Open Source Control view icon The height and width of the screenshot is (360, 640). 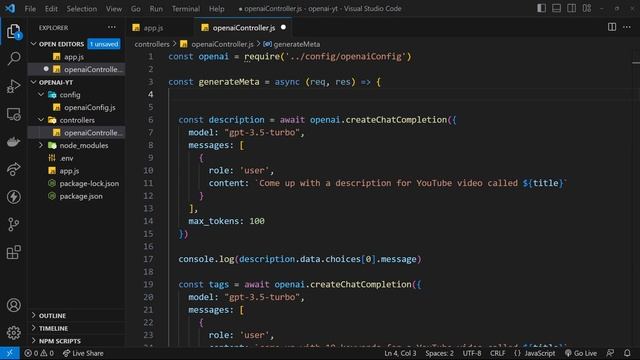coord(13,224)
